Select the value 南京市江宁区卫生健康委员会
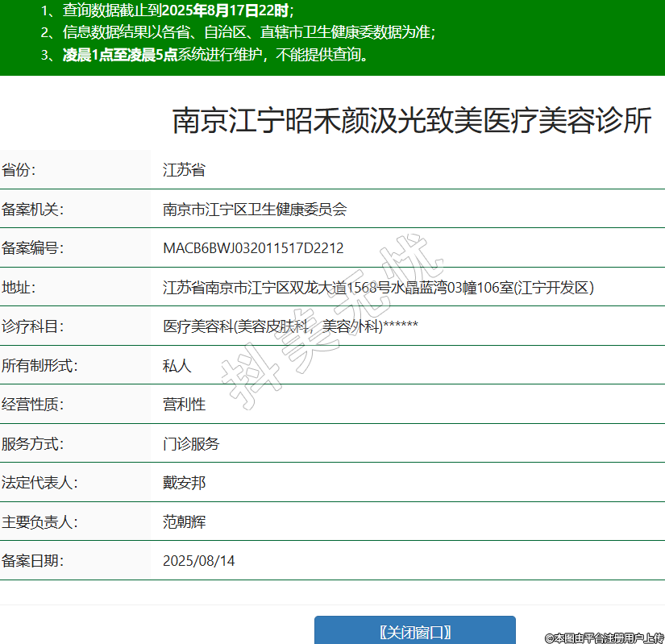 [x=255, y=210]
